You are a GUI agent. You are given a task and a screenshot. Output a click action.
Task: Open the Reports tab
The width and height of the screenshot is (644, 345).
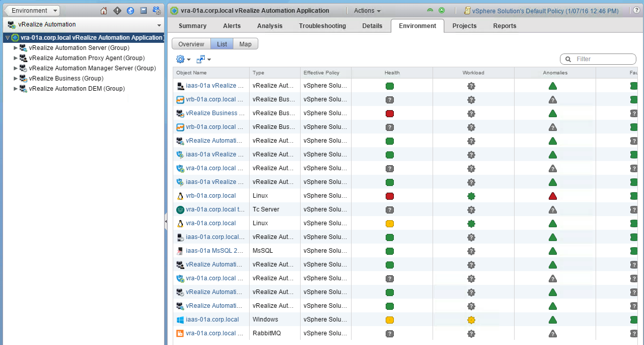pos(505,26)
